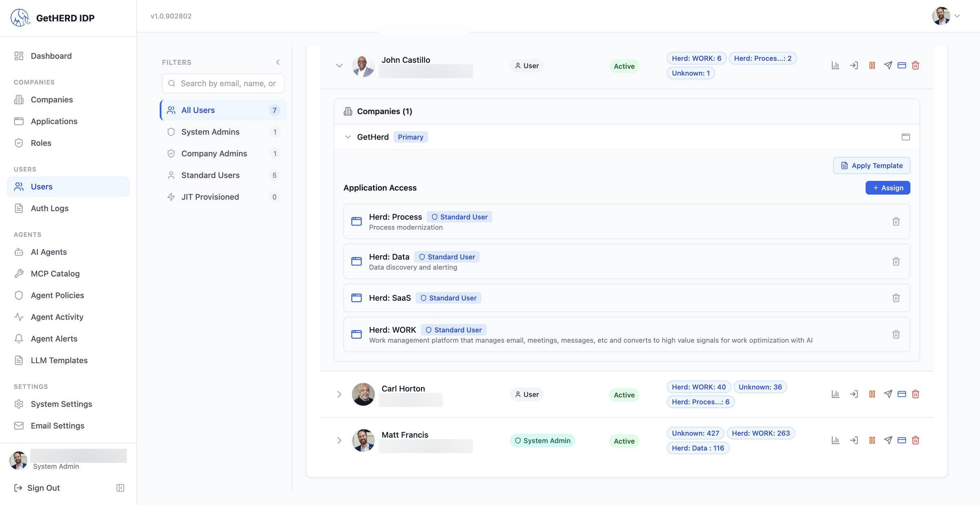Open Auth Logs in sidebar
This screenshot has height=505, width=980.
[68, 208]
